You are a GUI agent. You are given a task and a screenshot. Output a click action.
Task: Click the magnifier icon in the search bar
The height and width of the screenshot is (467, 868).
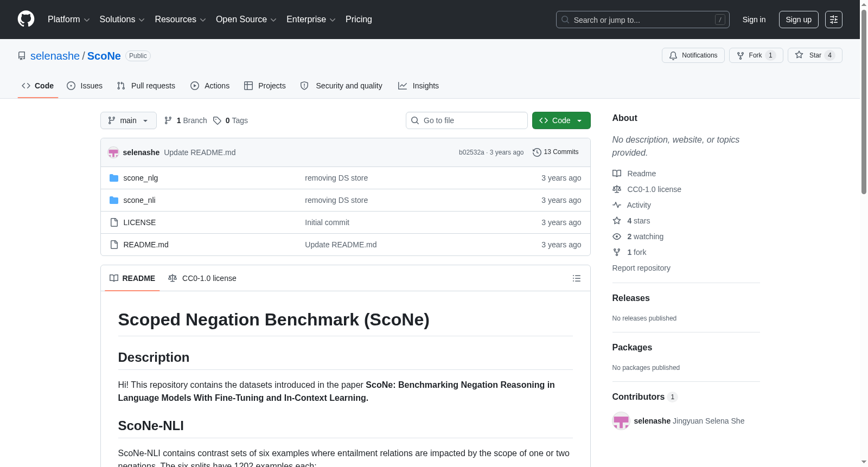[565, 20]
